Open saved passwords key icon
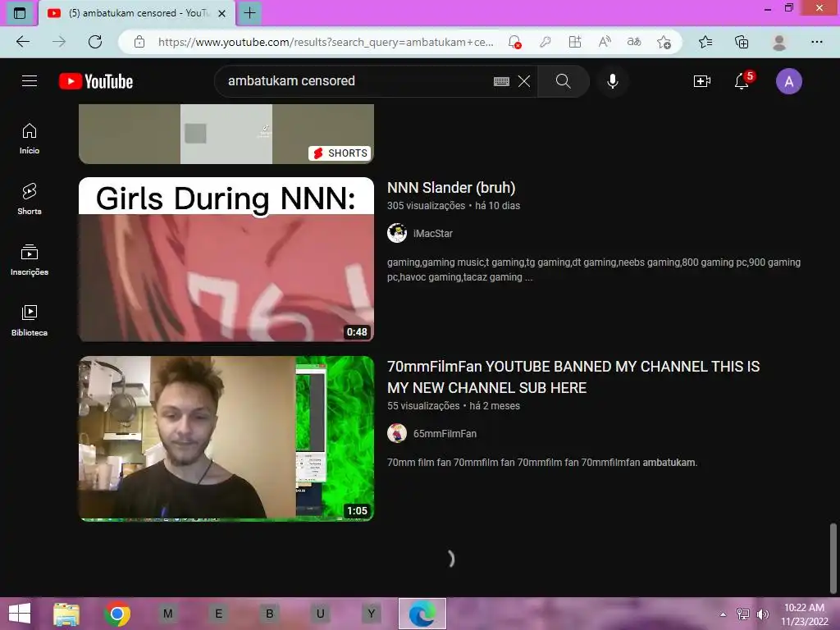The image size is (840, 630). (545, 42)
